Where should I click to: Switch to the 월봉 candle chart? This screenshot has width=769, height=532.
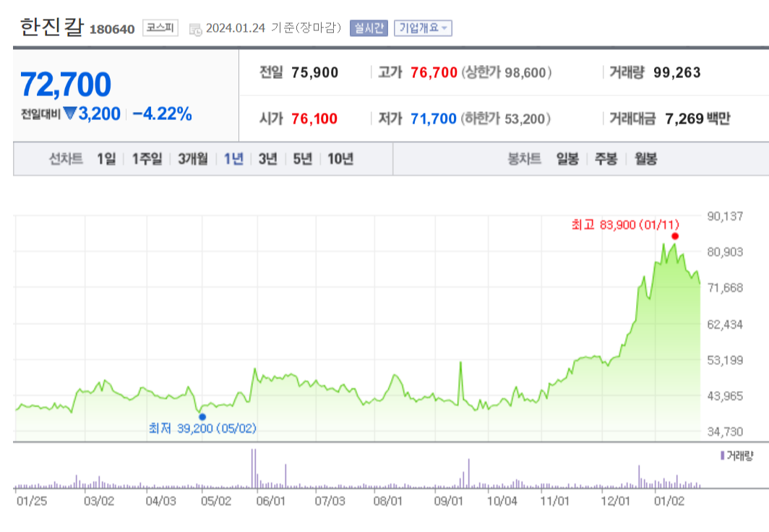coord(645,159)
